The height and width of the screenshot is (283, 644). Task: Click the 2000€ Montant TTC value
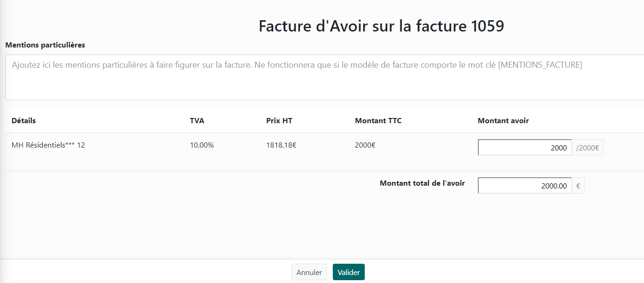click(365, 145)
